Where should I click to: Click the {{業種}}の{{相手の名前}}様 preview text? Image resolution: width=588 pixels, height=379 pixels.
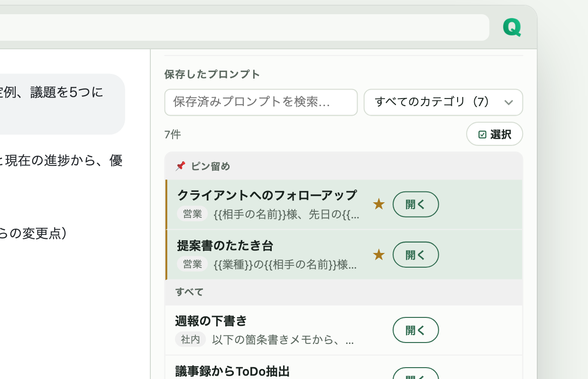tap(285, 264)
